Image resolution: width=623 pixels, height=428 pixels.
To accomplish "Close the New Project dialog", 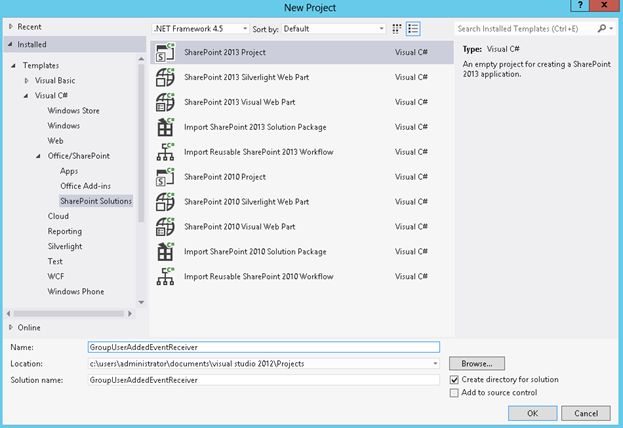I will pos(604,6).
